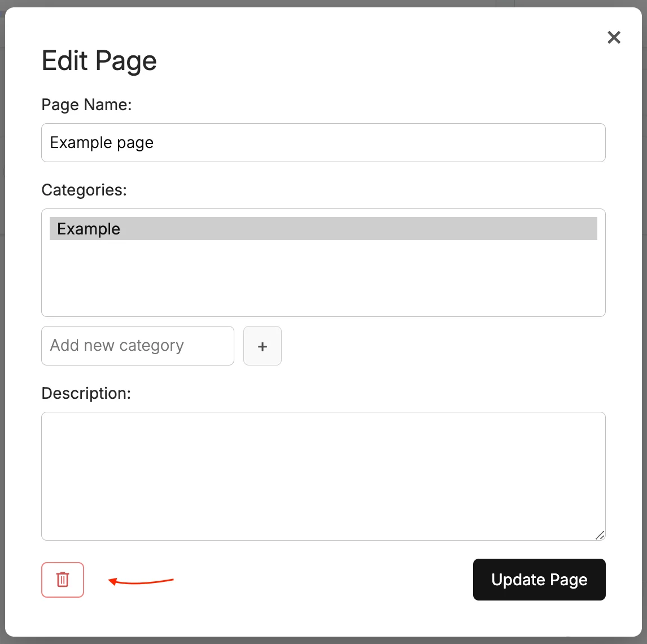The image size is (647, 644).
Task: Click the red trash delete page icon
Action: coord(63,580)
